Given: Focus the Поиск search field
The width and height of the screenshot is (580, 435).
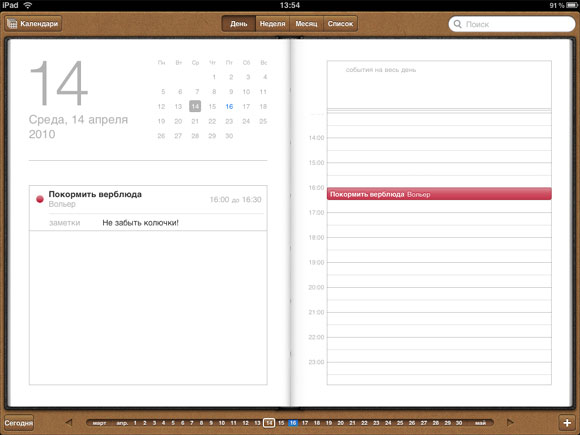Looking at the screenshot, I should (512, 24).
